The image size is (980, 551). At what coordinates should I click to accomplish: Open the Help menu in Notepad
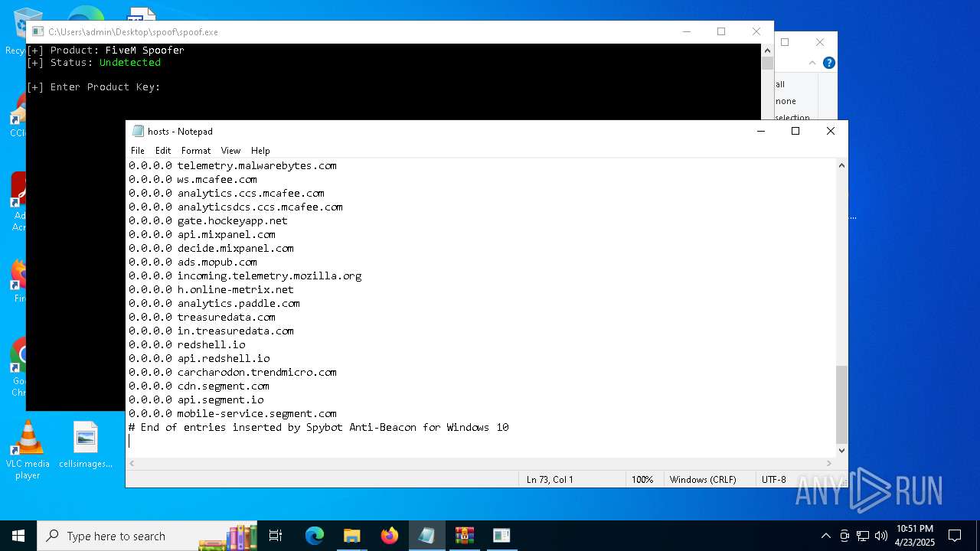pos(260,151)
